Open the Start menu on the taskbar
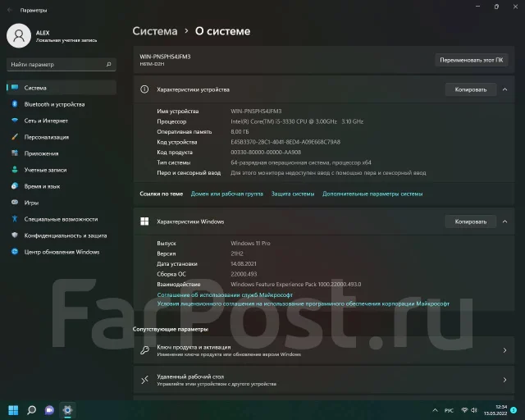This screenshot has width=525, height=420. pyautogui.click(x=13, y=410)
